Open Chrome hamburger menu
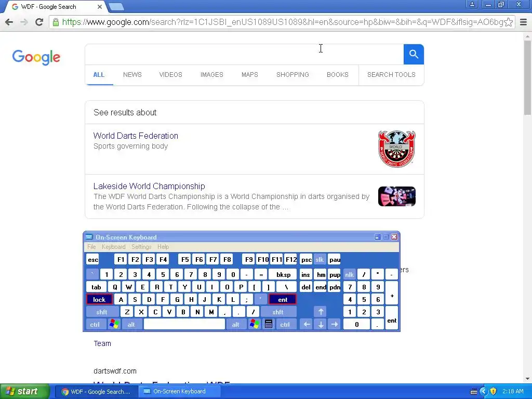 pos(524,22)
